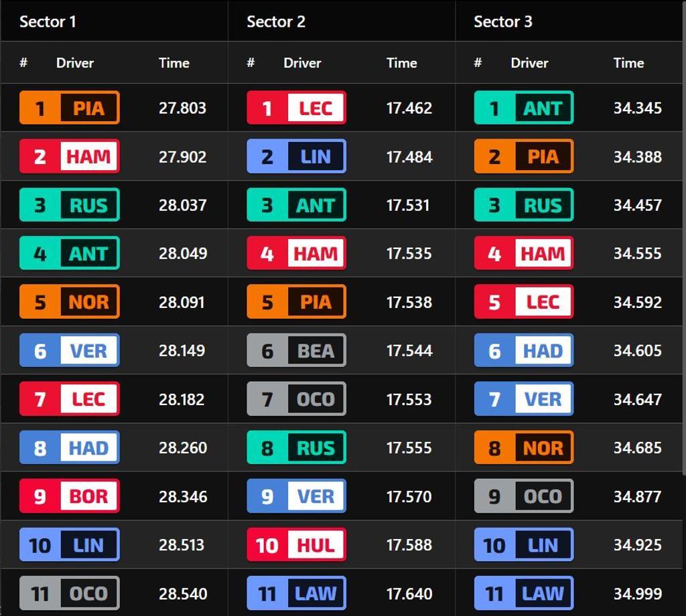Click the Sector 1 heading

(x=48, y=21)
